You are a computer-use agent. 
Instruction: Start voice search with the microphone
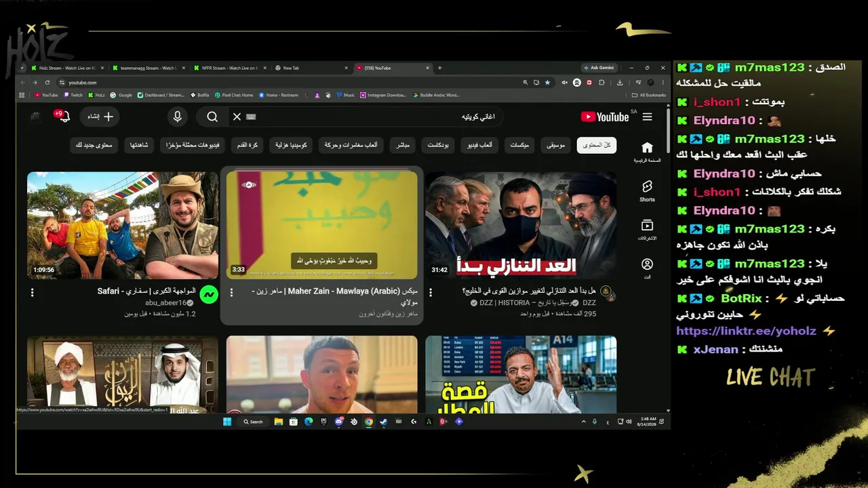pos(178,117)
